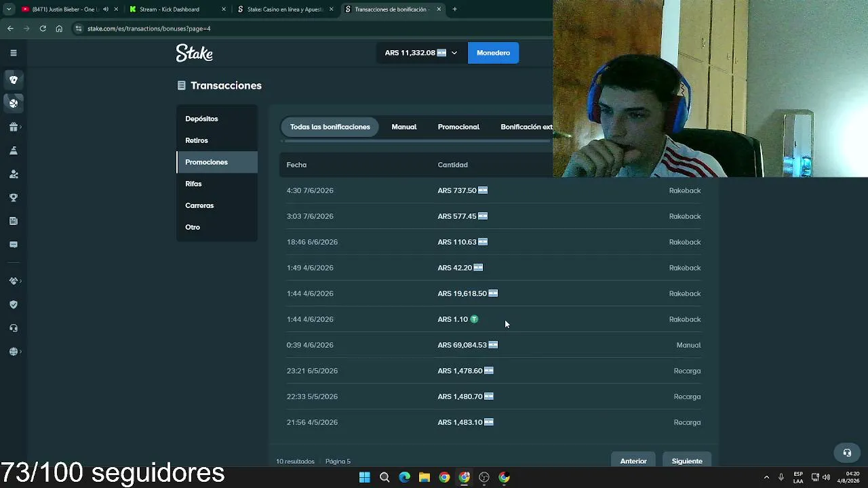
Task: Open Microsoft Edge from the taskbar
Action: click(405, 477)
